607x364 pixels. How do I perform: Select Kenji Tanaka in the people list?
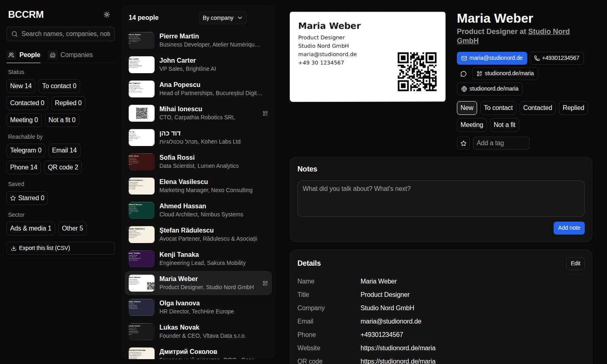pyautogui.click(x=198, y=259)
